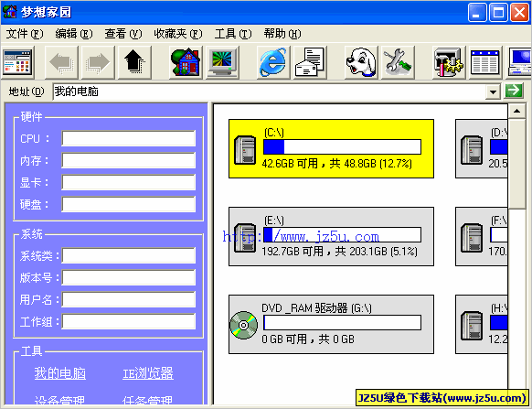Viewport: 532px width, 409px height.
Task: Select the DVD_RAM disc icon
Action: click(244, 325)
